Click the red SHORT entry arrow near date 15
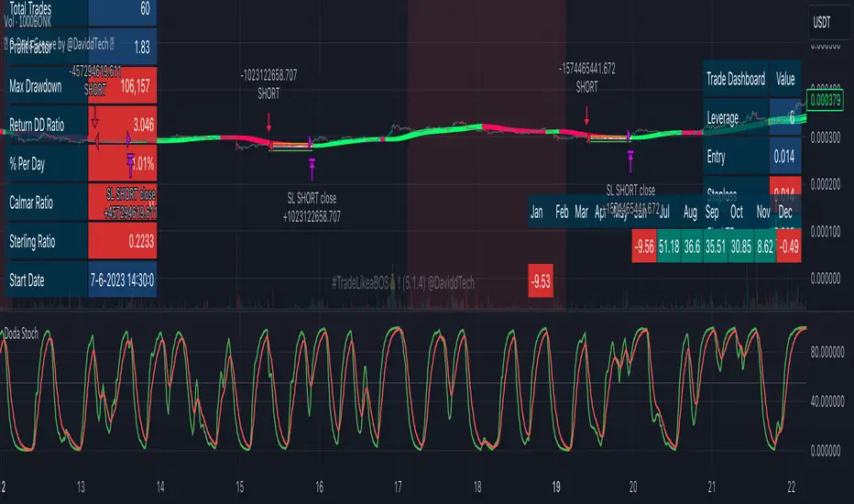Image resolution: width=854 pixels, height=504 pixels. point(269,123)
